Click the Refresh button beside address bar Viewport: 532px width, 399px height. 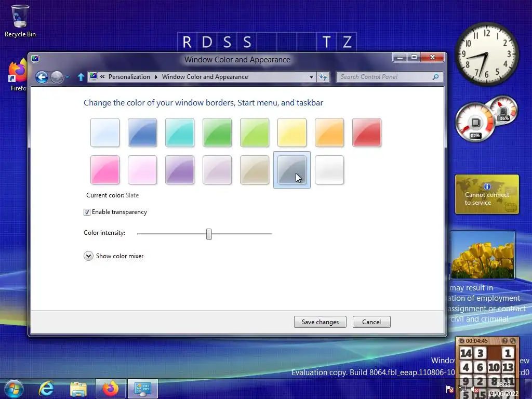(323, 77)
